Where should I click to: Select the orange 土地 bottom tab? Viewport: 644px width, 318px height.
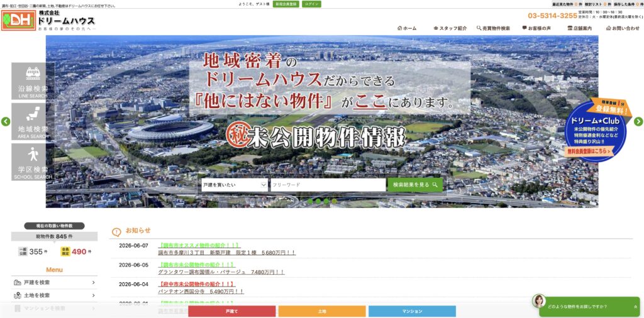pos(322,312)
